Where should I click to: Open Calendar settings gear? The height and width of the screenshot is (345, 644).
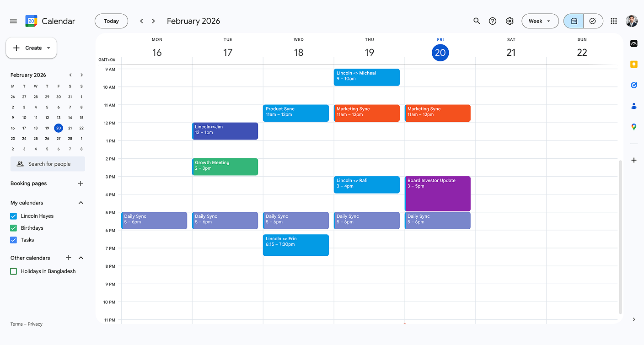tap(510, 21)
